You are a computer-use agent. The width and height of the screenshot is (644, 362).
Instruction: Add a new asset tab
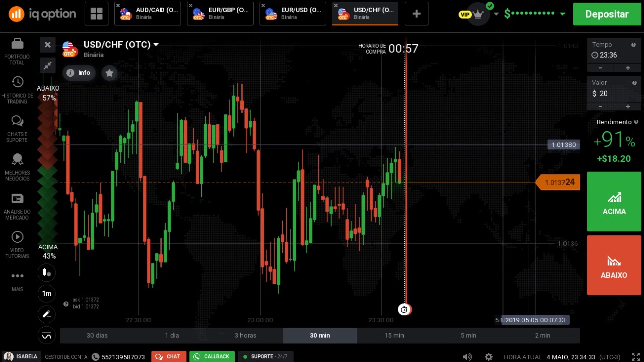416,14
